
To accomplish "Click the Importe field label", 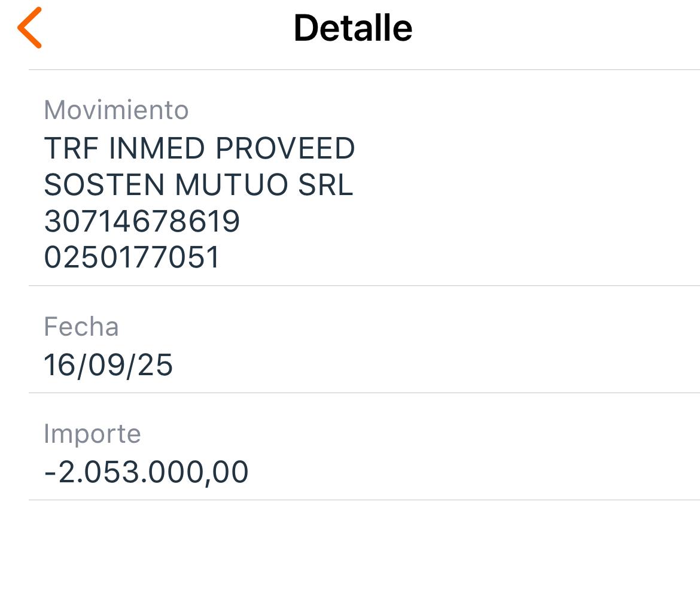I will pyautogui.click(x=92, y=433).
